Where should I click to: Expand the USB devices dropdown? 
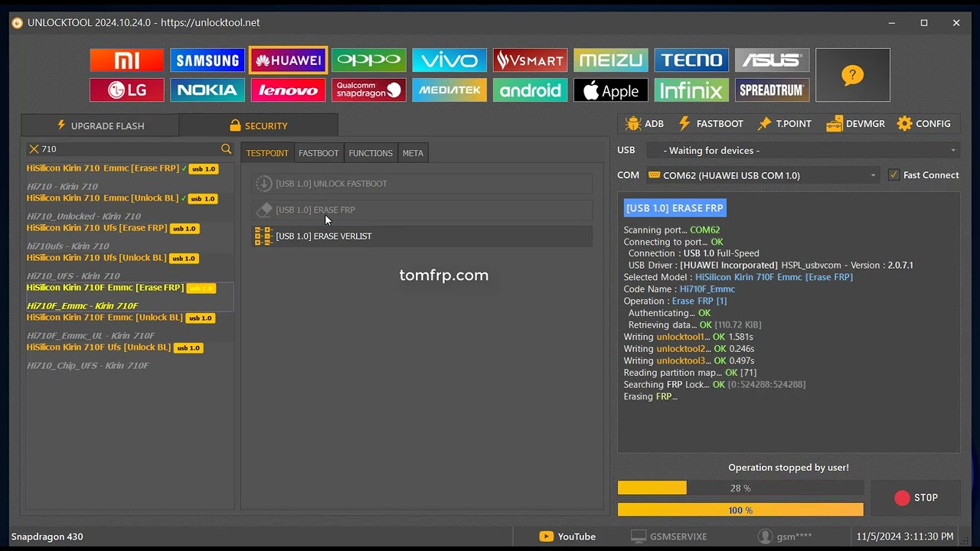pos(803,151)
